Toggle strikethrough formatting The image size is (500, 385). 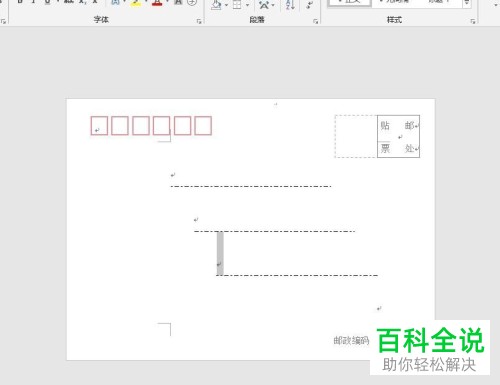(x=69, y=2)
